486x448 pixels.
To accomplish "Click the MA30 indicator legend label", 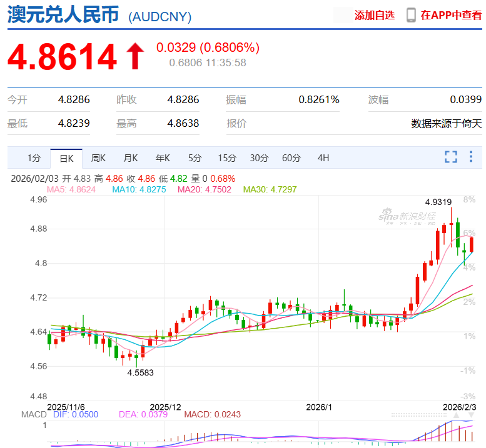I will [x=270, y=189].
